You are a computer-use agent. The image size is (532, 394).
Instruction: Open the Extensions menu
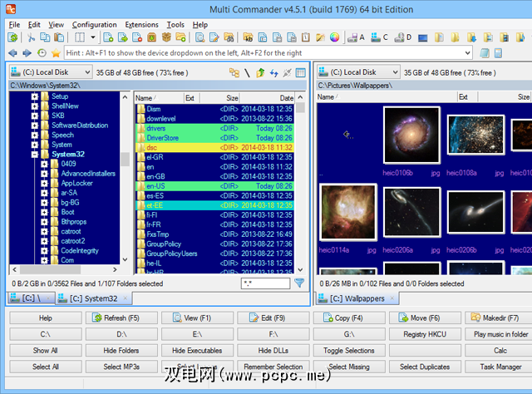coord(141,25)
